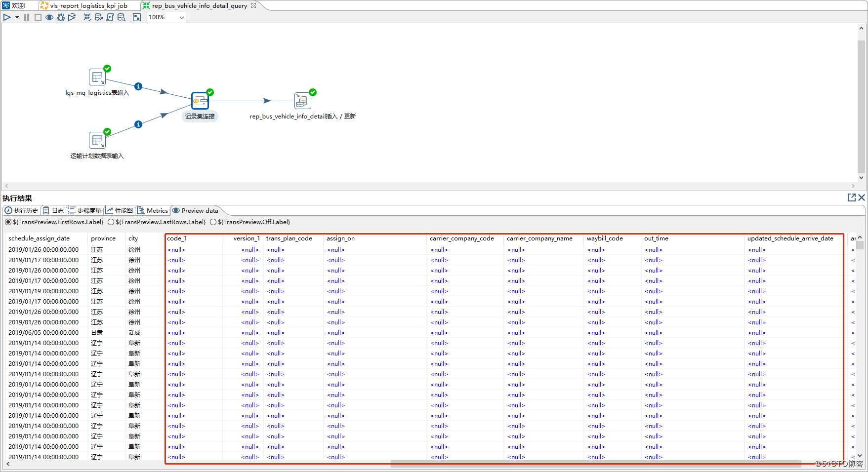Click info badge on lgs_mq_logistics hop
This screenshot has width=868, height=472.
click(138, 86)
